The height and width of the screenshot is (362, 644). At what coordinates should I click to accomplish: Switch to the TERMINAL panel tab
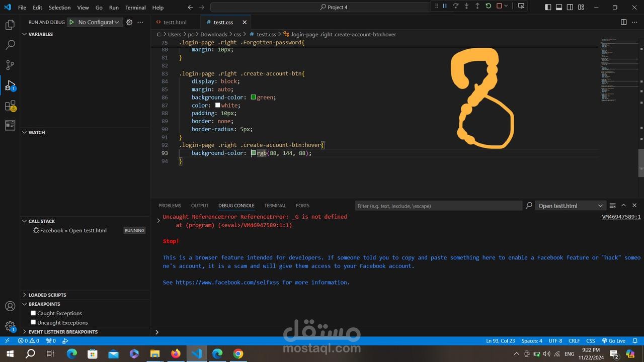275,206
